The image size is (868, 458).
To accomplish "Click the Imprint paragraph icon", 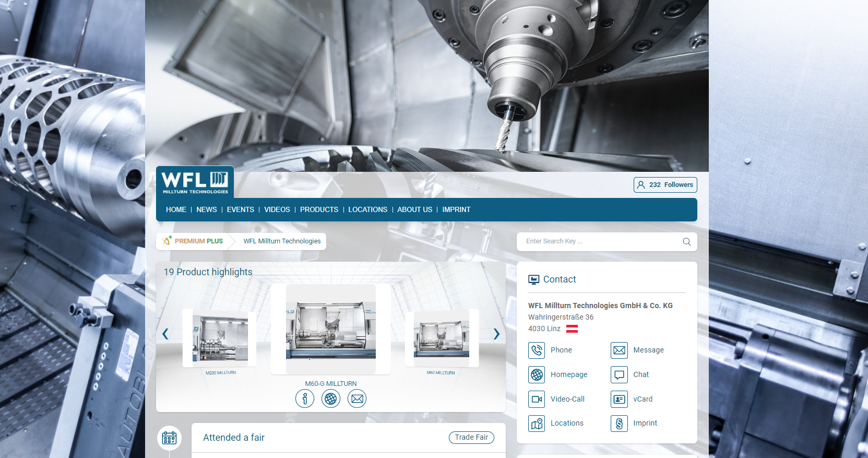I will (619, 424).
